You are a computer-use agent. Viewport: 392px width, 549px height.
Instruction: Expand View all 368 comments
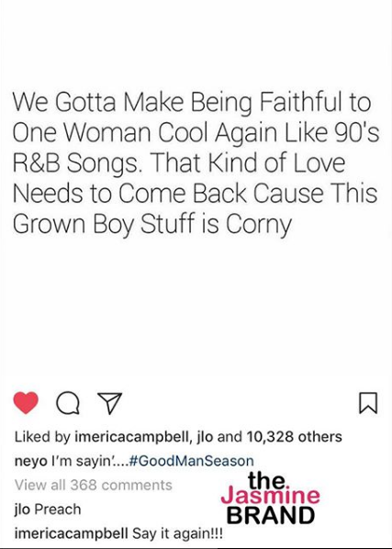(94, 485)
